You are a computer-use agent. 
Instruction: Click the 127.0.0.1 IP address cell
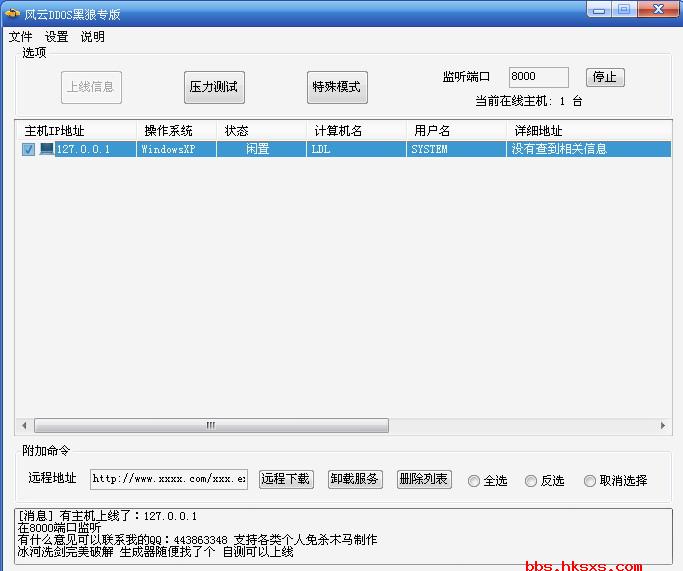click(95, 149)
